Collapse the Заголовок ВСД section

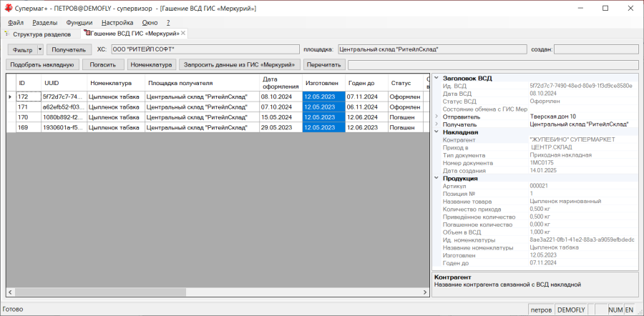click(436, 78)
